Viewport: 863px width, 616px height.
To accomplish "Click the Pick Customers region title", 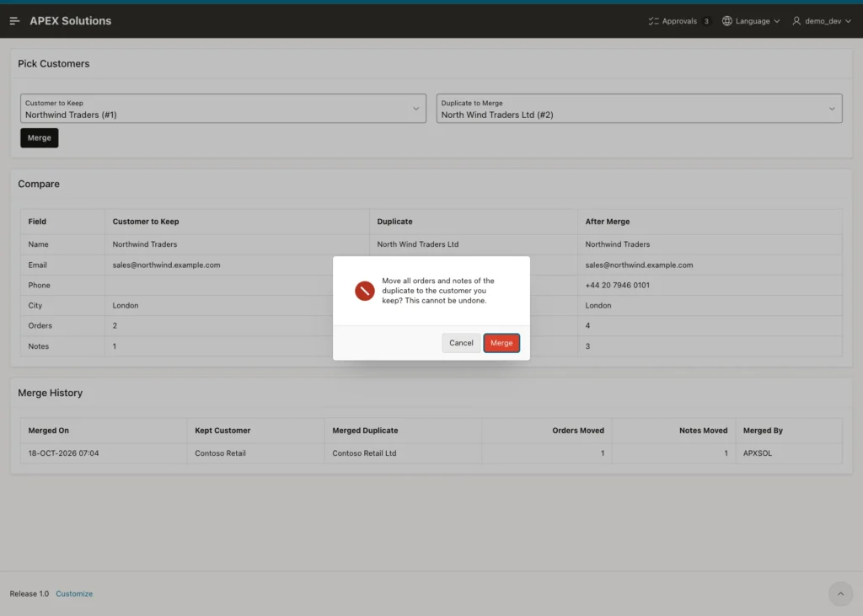I will tap(53, 64).
